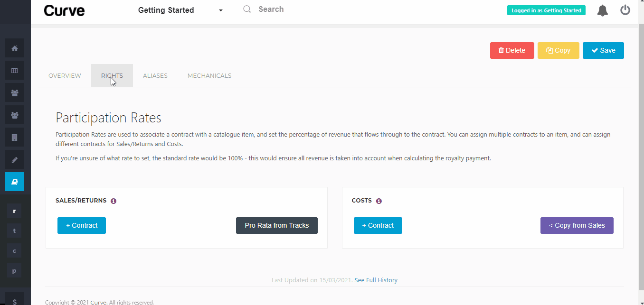Select the payees group icon in sidebar
Viewport: 644px width, 305px height.
tap(14, 115)
